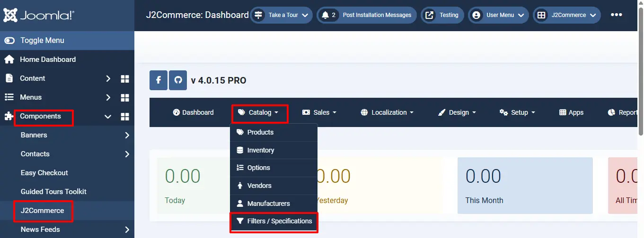Click the Catalog menu

(x=259, y=112)
